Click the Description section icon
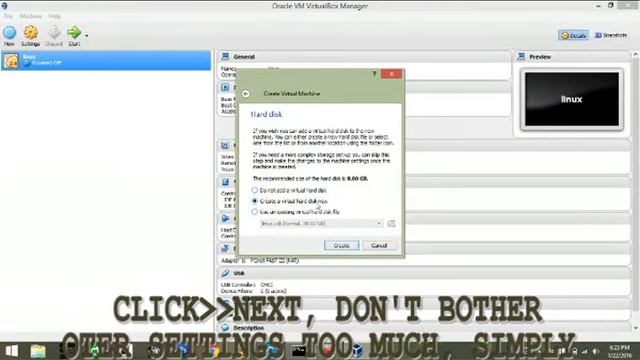Image resolution: width=640 pixels, height=360 pixels. coord(225,327)
